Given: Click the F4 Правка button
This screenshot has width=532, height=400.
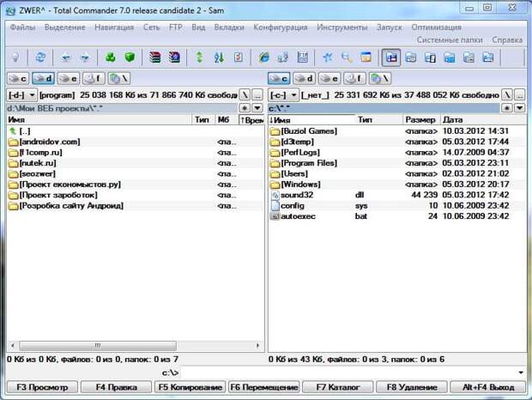Looking at the screenshot, I should coord(116,387).
